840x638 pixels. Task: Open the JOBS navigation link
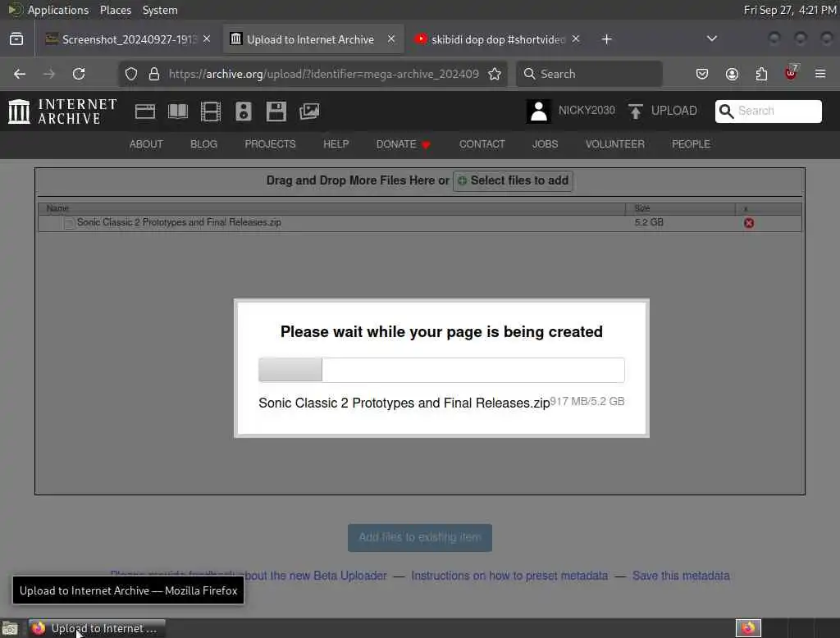click(x=545, y=144)
